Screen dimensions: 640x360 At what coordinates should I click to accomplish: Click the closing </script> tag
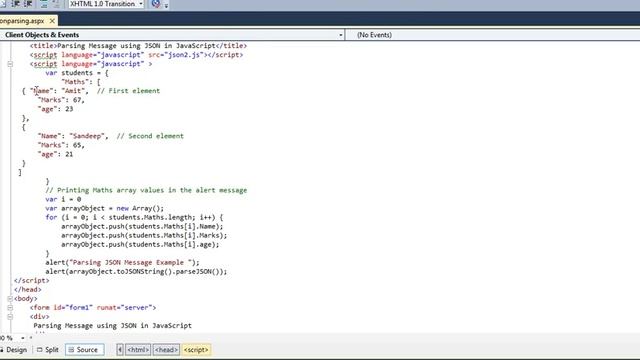pos(31,280)
